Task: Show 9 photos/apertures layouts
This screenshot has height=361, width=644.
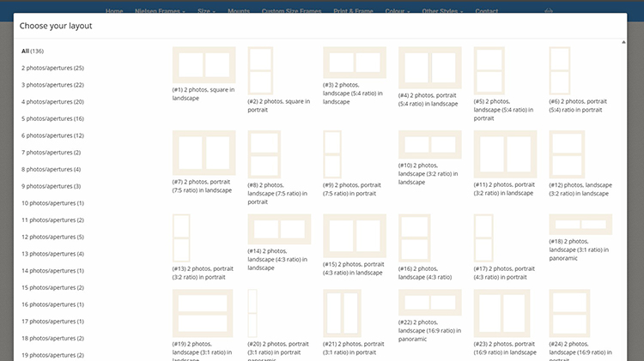Action: 51,186
